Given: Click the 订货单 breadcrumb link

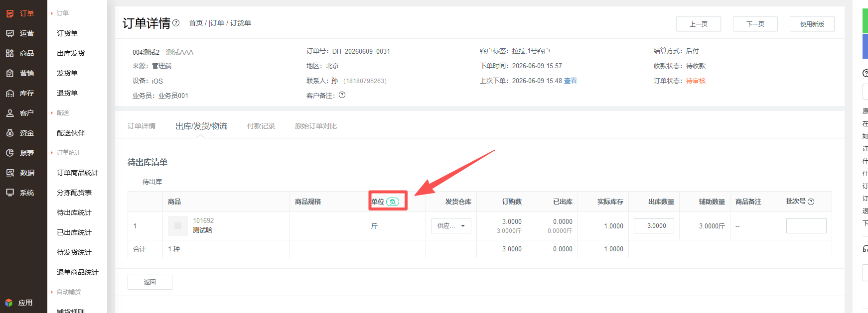Looking at the screenshot, I should click(x=241, y=23).
